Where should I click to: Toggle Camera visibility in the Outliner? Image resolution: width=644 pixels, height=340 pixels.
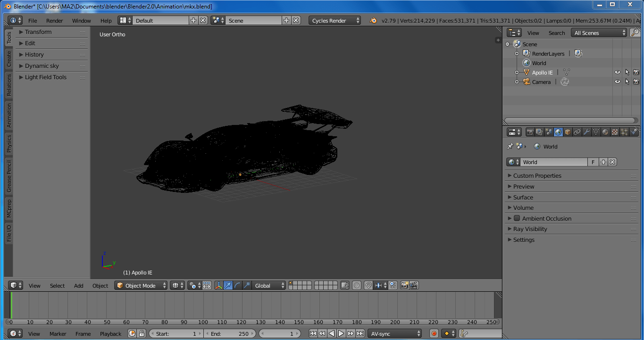pyautogui.click(x=617, y=81)
